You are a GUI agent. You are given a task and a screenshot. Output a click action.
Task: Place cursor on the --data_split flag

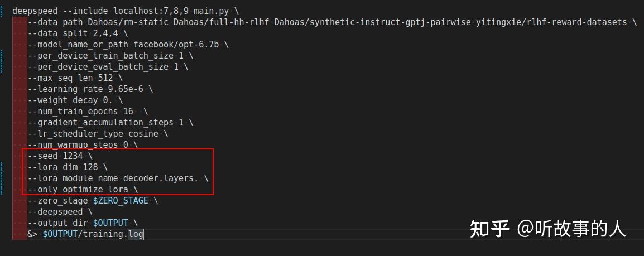point(55,33)
